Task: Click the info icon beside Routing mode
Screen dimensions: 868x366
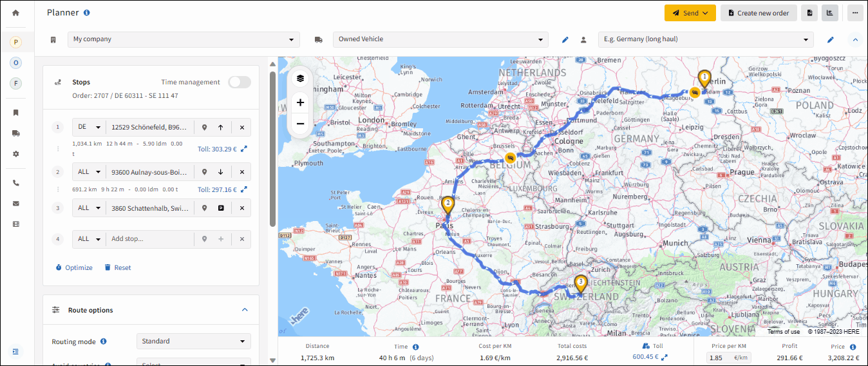Action: [104, 342]
